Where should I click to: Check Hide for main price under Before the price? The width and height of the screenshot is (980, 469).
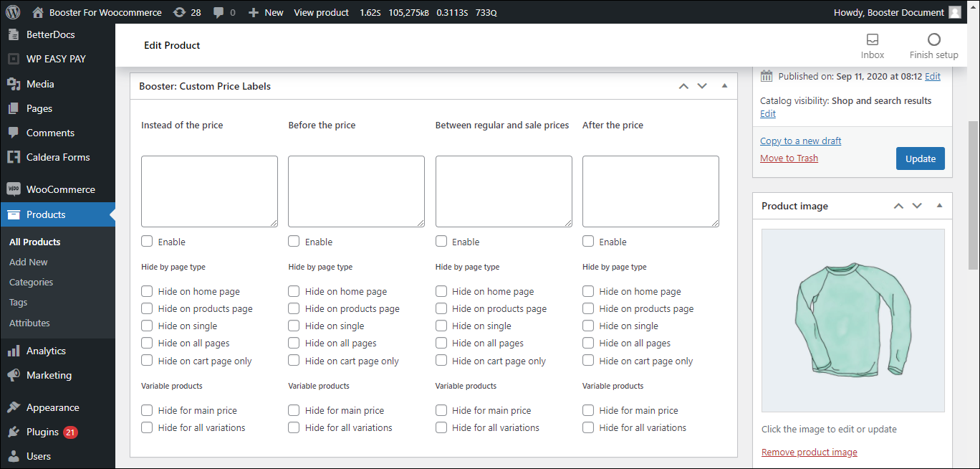point(294,410)
